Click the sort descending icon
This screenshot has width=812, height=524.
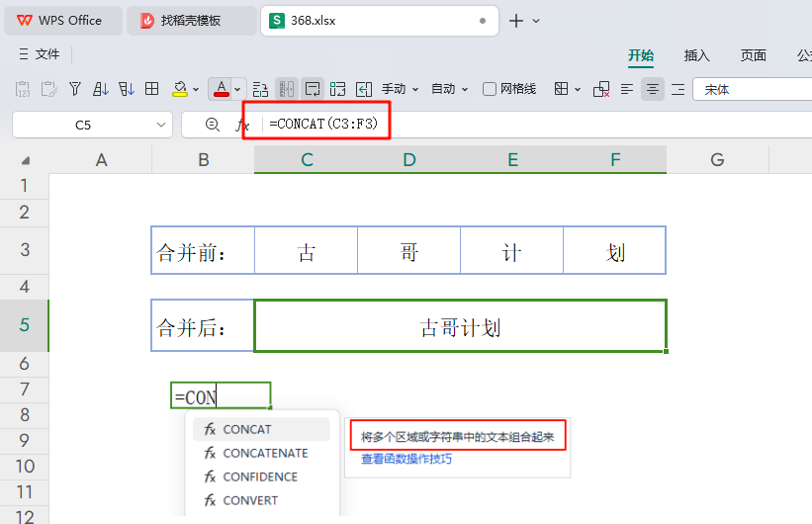[x=127, y=89]
